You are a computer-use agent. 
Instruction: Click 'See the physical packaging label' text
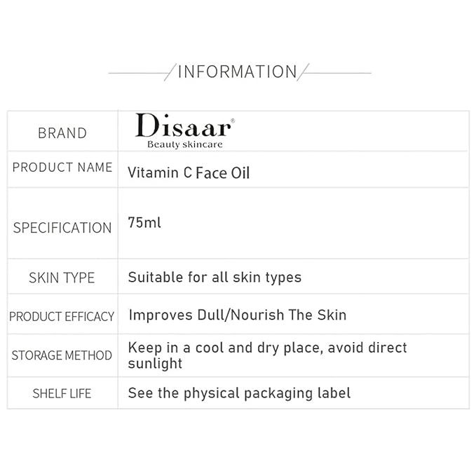click(x=239, y=393)
